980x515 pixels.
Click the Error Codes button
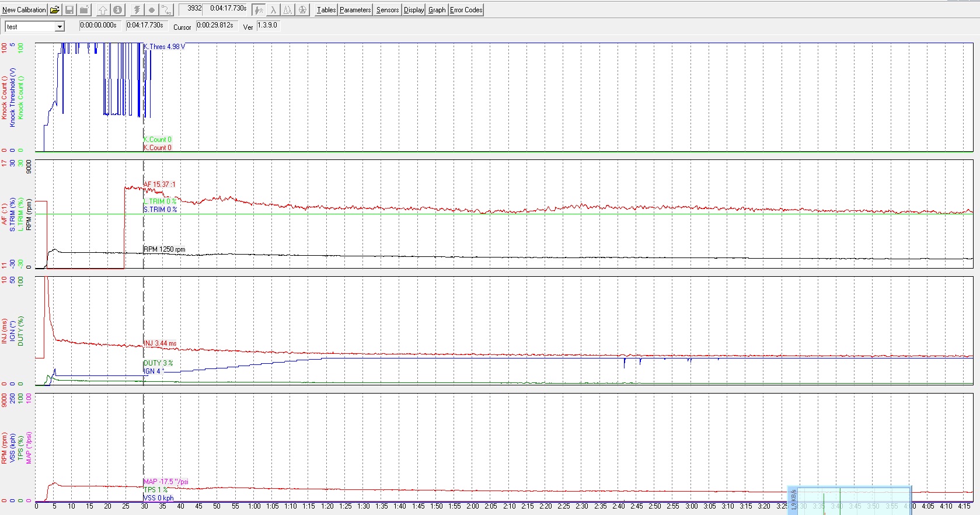click(x=466, y=10)
